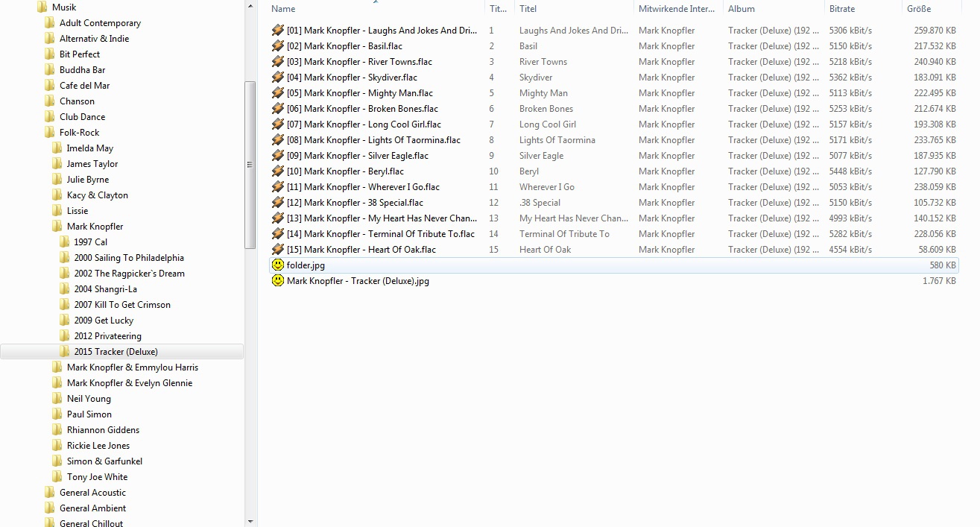Click the file icon beside Skydiver.flac
Viewport: 980px width, 527px height.
[x=278, y=78]
